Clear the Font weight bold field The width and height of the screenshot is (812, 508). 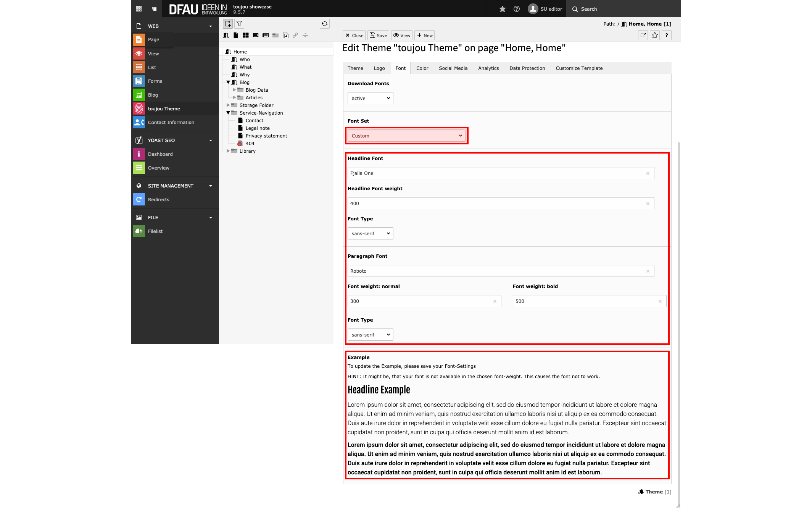(660, 301)
